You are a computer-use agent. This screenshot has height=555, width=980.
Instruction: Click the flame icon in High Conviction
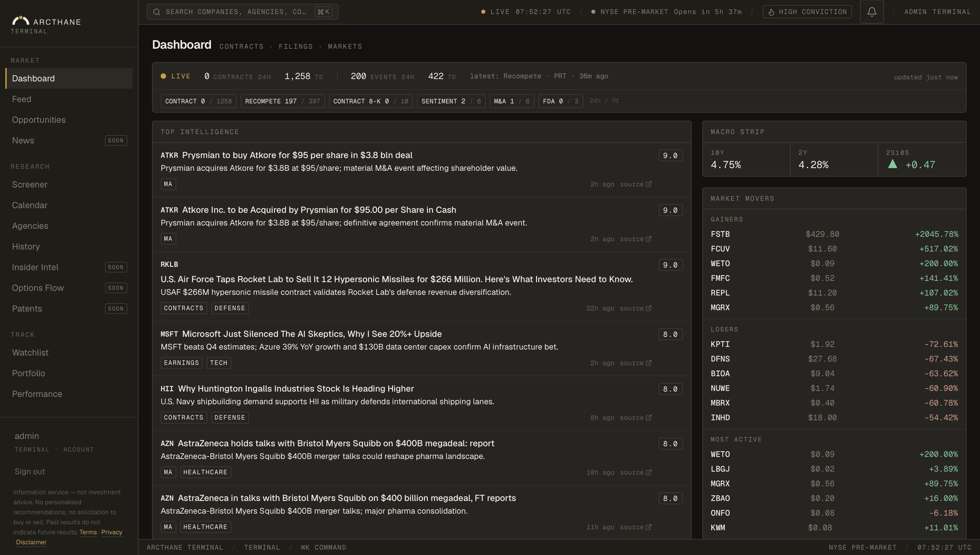[771, 12]
